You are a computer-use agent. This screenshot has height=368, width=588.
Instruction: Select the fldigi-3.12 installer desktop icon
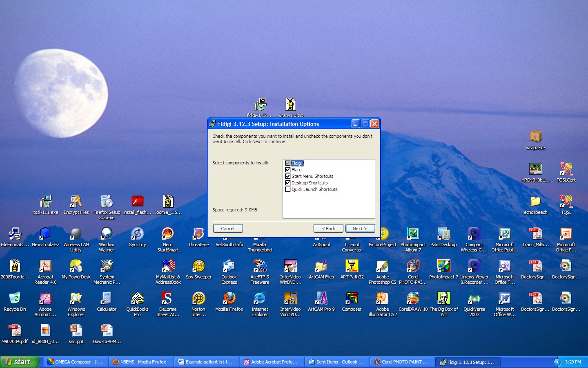click(x=260, y=105)
